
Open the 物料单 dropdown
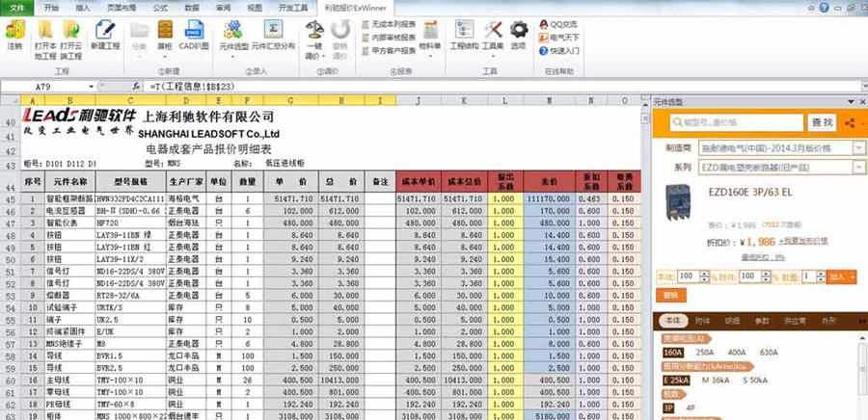[429, 56]
